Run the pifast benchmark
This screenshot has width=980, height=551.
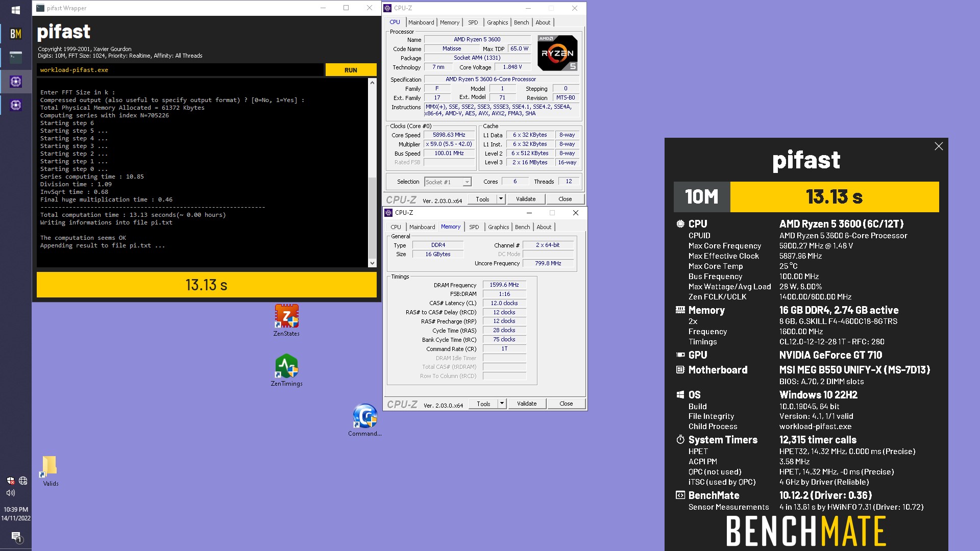tap(351, 70)
